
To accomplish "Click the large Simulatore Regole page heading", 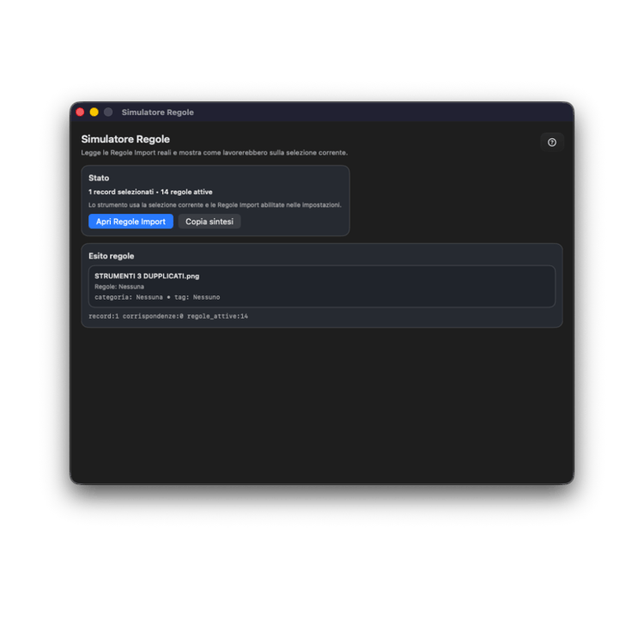I will point(125,139).
